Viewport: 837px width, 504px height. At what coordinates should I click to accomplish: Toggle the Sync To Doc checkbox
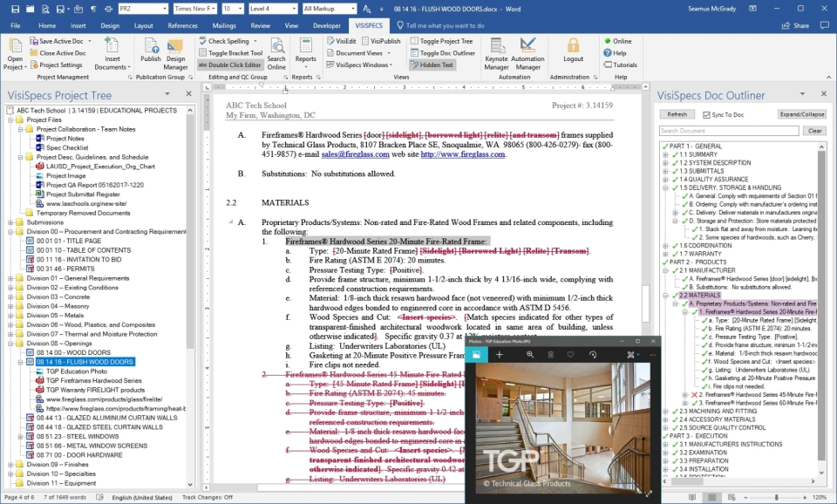(x=706, y=115)
